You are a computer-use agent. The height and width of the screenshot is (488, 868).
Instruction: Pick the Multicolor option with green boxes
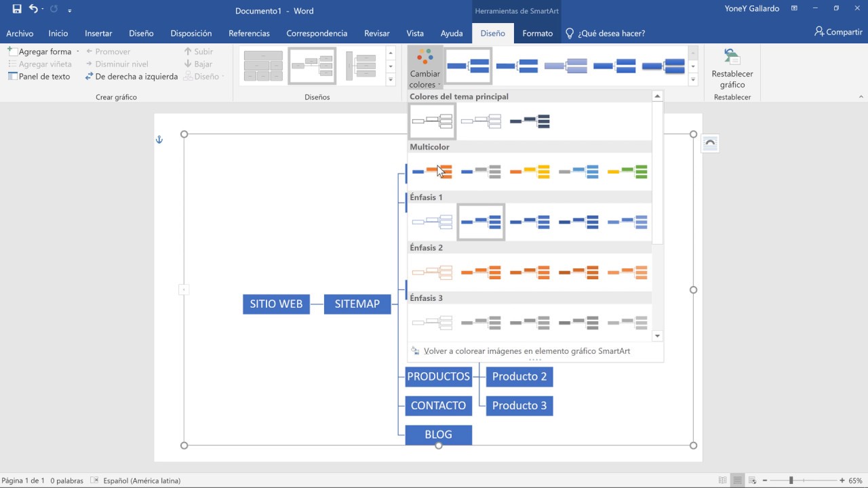[627, 171]
